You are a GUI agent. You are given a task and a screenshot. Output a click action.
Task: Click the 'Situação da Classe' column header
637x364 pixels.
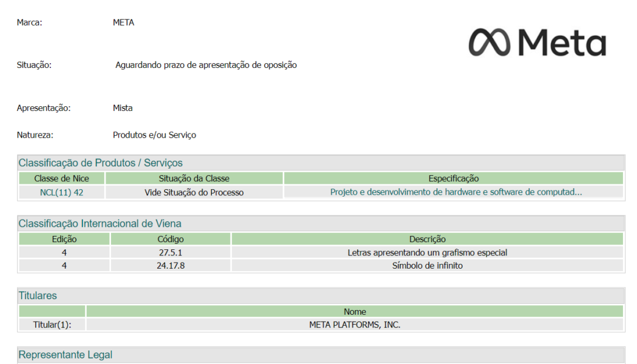194,178
